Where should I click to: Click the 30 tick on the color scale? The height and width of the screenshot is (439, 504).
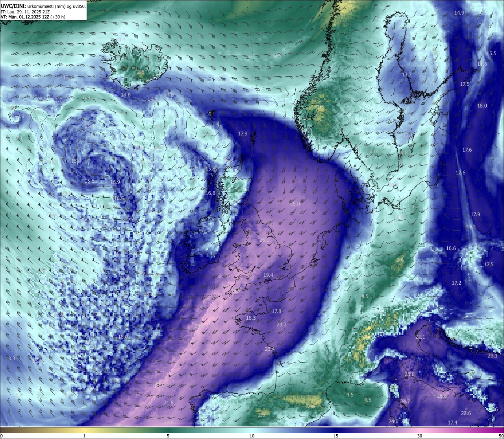(420, 436)
